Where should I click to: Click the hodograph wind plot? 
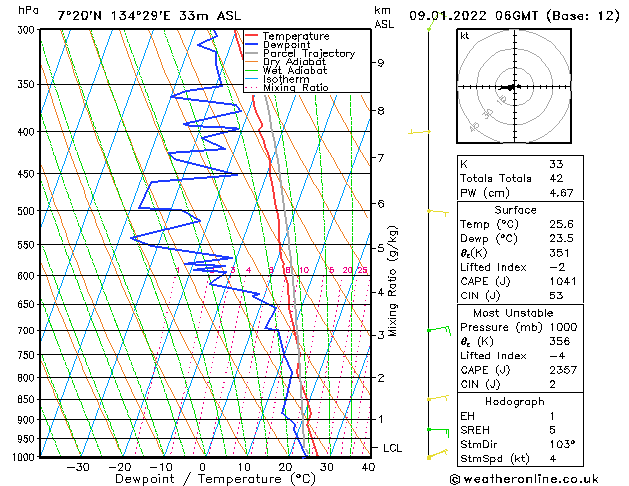514,86
